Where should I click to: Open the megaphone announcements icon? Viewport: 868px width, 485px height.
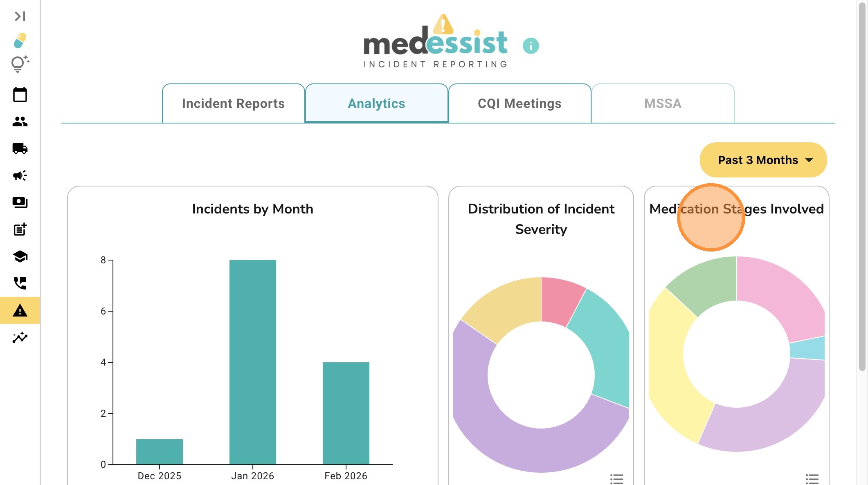(20, 175)
